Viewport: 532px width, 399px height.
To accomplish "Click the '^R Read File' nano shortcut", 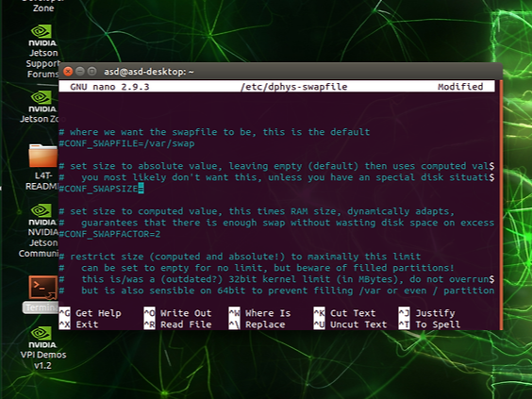I will click(177, 324).
